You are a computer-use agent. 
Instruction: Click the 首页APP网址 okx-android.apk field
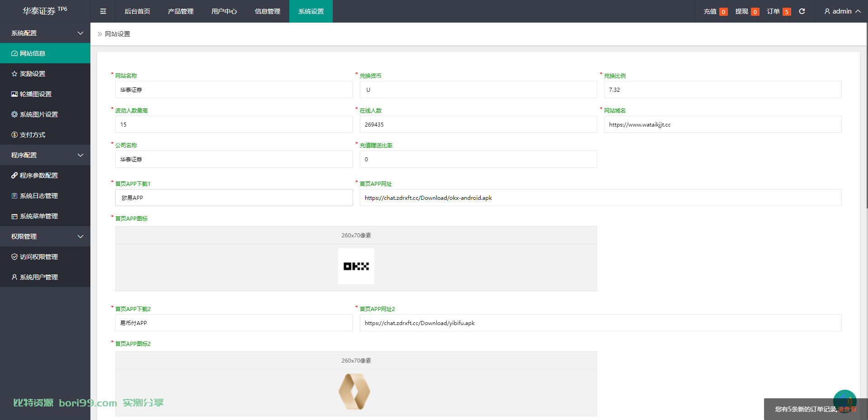[x=600, y=198]
